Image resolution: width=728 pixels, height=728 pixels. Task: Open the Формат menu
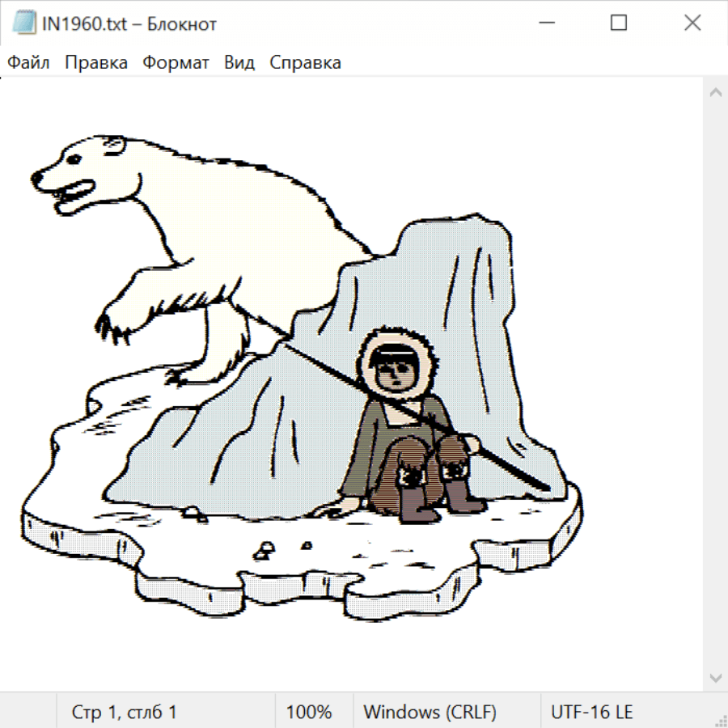tap(176, 63)
